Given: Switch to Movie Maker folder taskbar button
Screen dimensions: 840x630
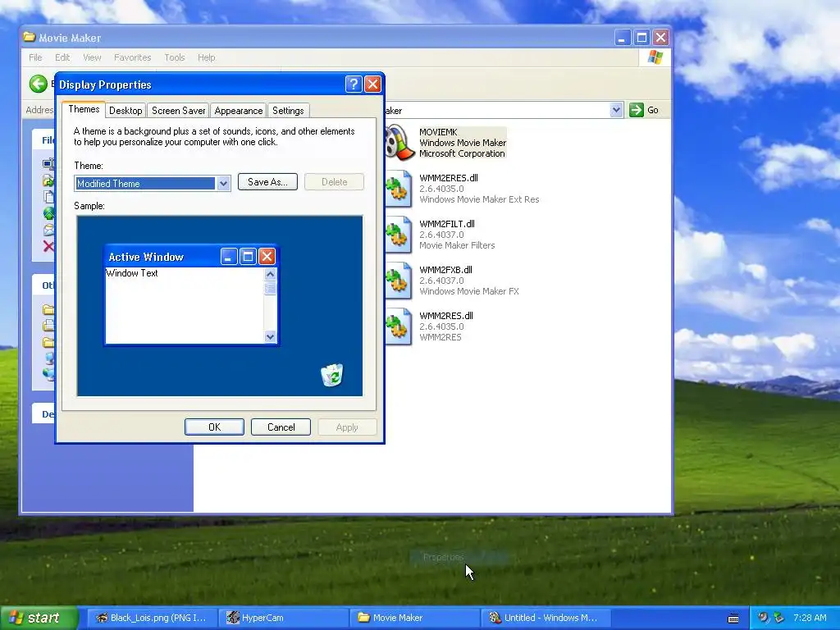Looking at the screenshot, I should pos(415,618).
